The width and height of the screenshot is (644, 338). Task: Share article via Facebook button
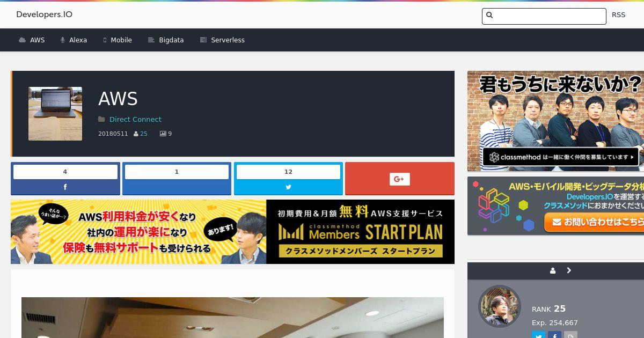tap(65, 187)
